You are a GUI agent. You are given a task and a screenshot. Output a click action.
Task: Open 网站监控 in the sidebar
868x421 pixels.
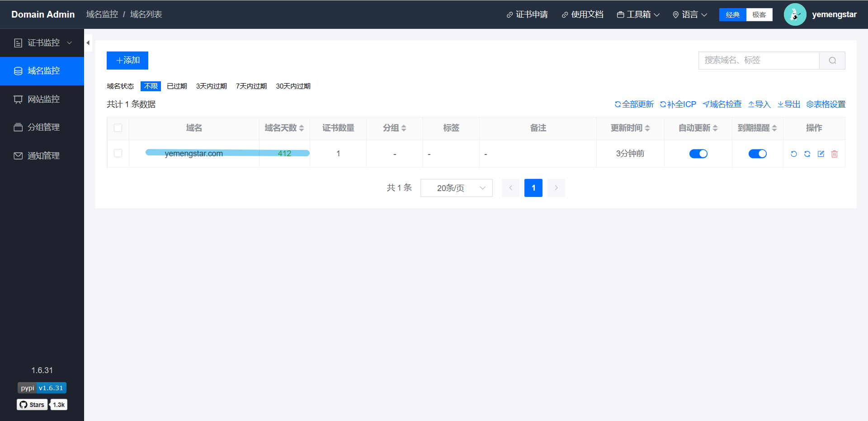coord(43,99)
